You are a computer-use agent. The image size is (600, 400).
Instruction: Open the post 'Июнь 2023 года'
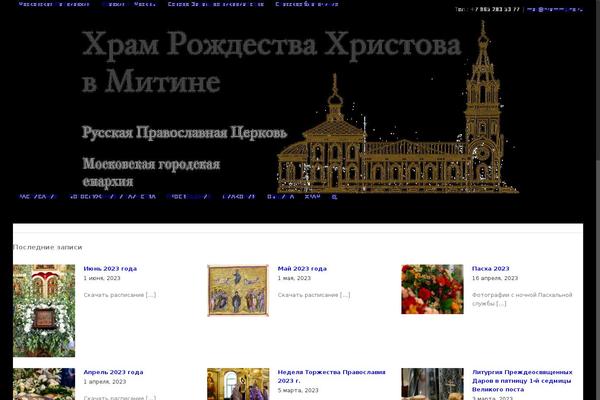[x=110, y=269]
